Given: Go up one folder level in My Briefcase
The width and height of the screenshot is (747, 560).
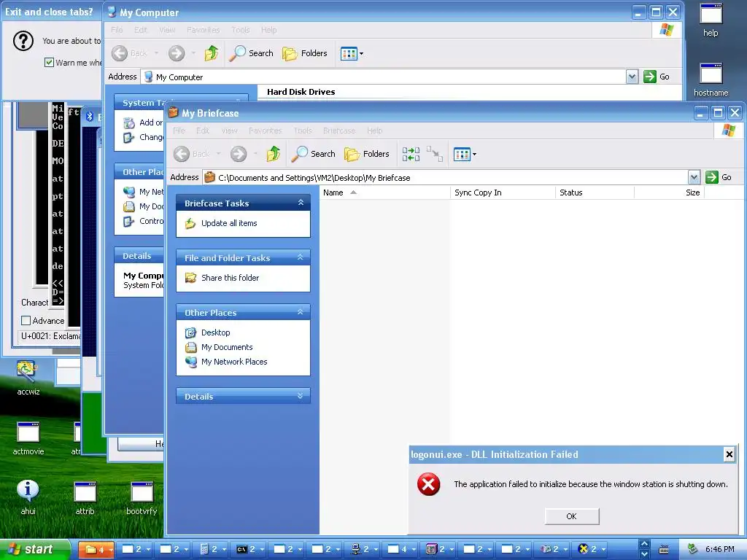Looking at the screenshot, I should tap(274, 154).
